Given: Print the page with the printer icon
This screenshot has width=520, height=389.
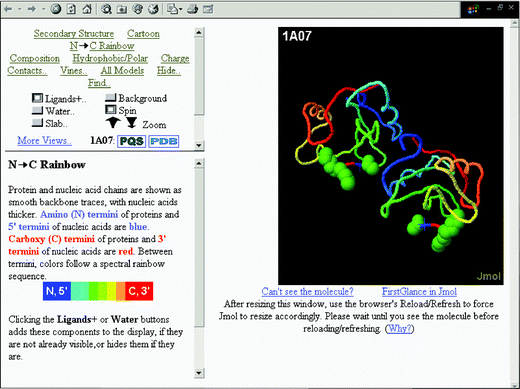Looking at the screenshot, I should 193,9.
